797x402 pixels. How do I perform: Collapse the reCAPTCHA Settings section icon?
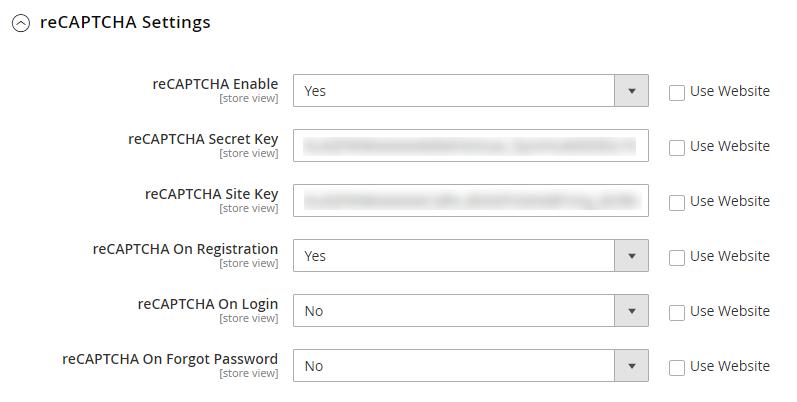pyautogui.click(x=21, y=23)
